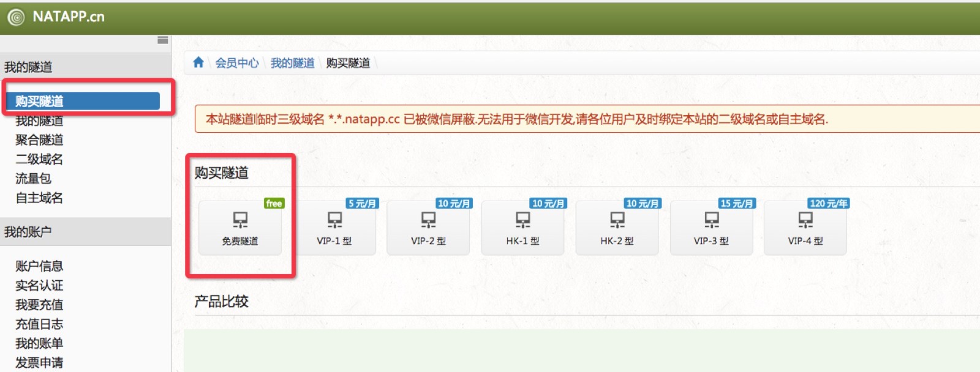Viewport: 980px width, 372px height.
Task: Click the 购买隧道 section heading
Action: (222, 173)
